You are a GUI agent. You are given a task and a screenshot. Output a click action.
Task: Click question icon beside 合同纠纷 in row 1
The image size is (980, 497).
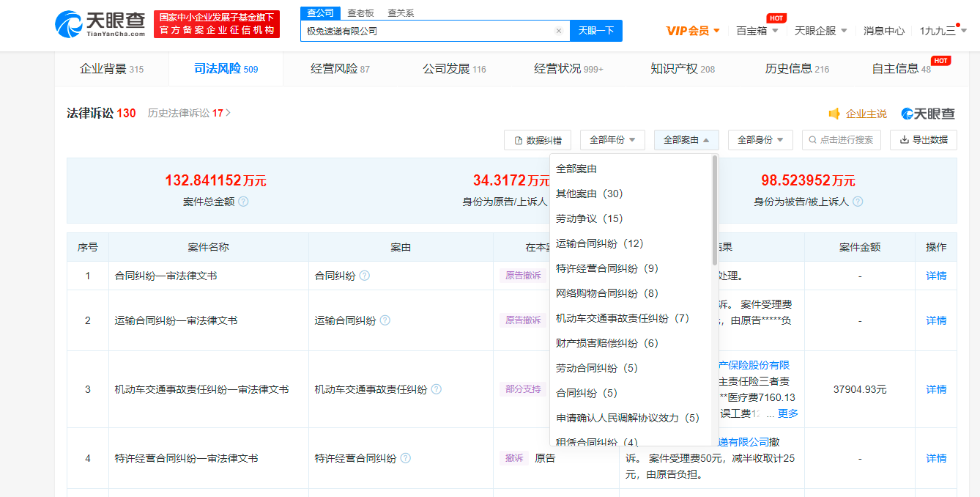[364, 276]
